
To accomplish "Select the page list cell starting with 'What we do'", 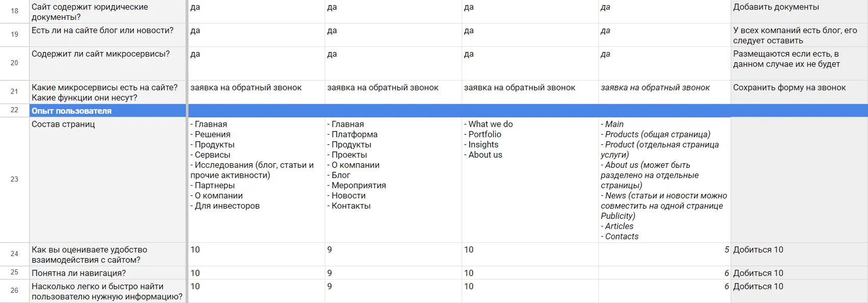I will pos(529,180).
